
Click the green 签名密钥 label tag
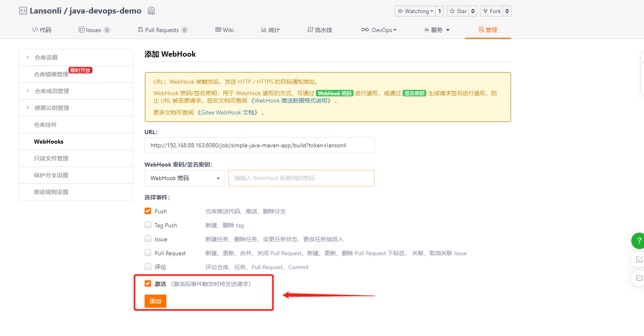[x=414, y=93]
